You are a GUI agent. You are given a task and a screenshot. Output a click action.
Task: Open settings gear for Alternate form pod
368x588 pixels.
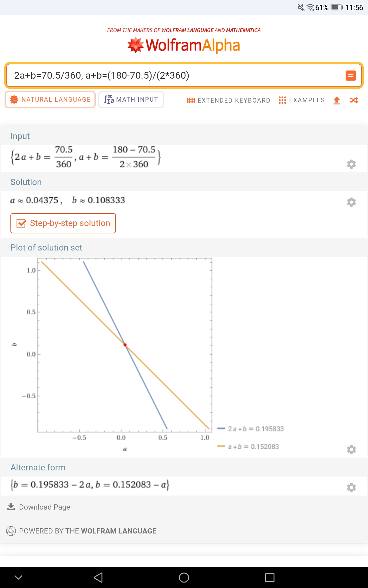(351, 487)
